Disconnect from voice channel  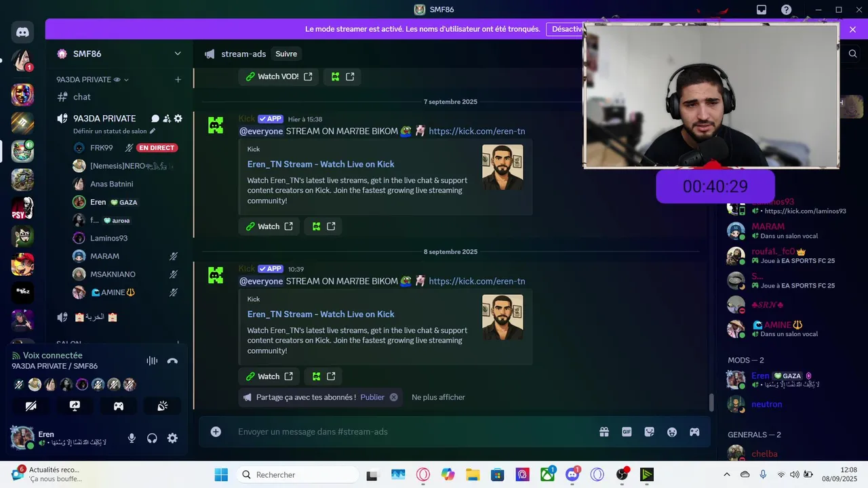[x=172, y=361]
